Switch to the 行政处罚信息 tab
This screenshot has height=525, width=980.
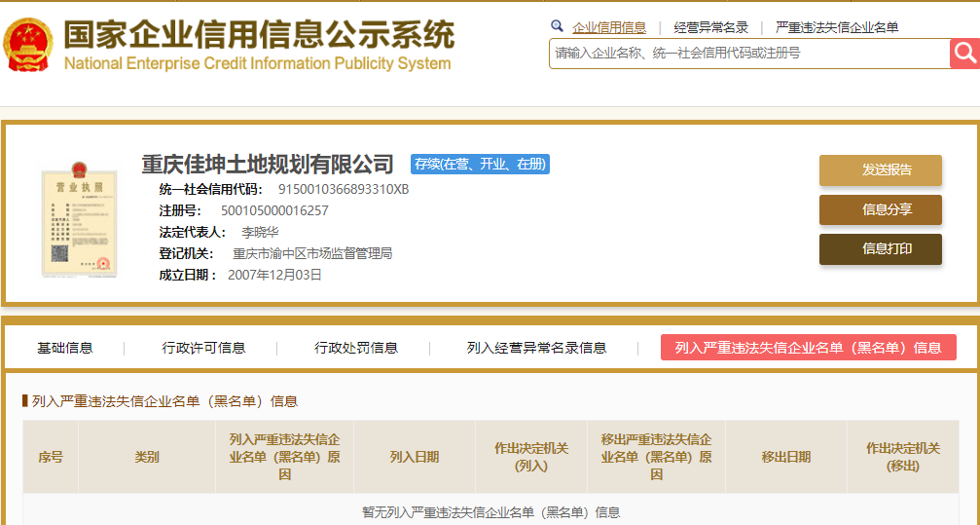tap(356, 348)
